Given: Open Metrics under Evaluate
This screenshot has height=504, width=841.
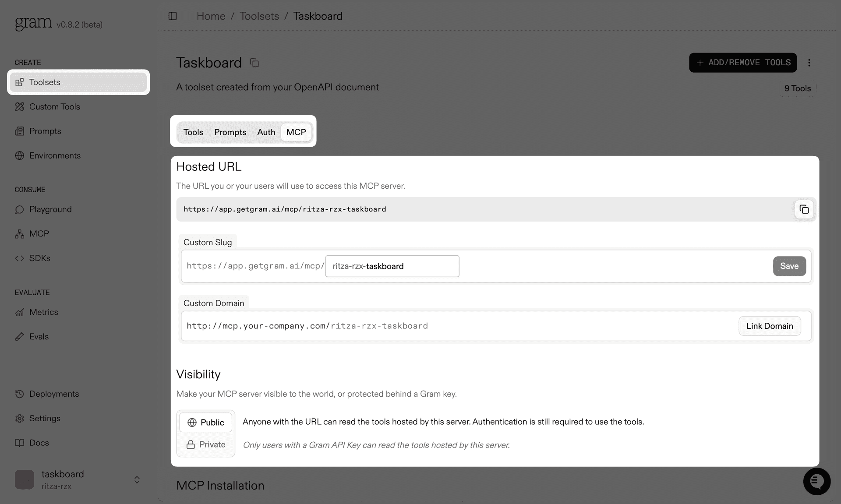Looking at the screenshot, I should tap(44, 312).
